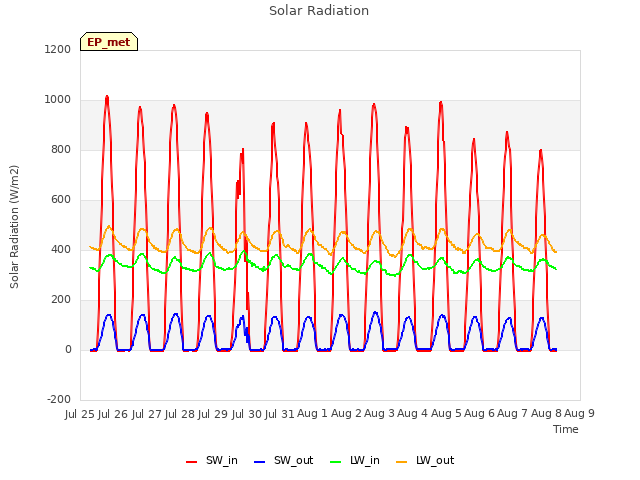Click the 800 y-axis tick label
This screenshot has height=480, width=640.
point(61,150)
